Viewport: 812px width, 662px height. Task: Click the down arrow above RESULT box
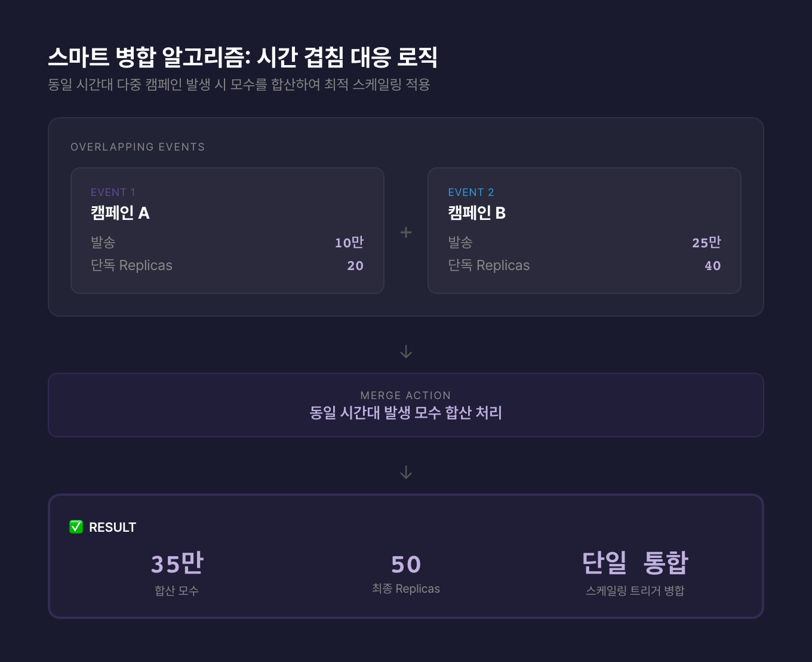point(406,473)
